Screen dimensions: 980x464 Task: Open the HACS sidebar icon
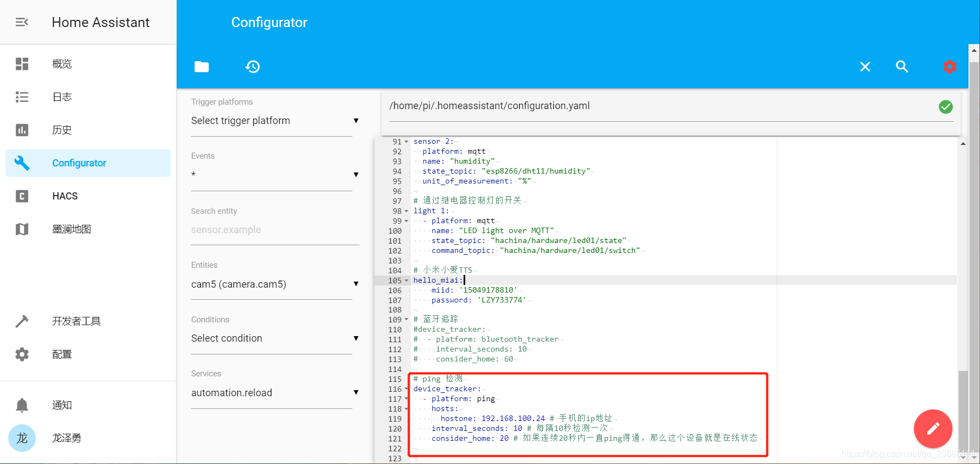pos(22,196)
